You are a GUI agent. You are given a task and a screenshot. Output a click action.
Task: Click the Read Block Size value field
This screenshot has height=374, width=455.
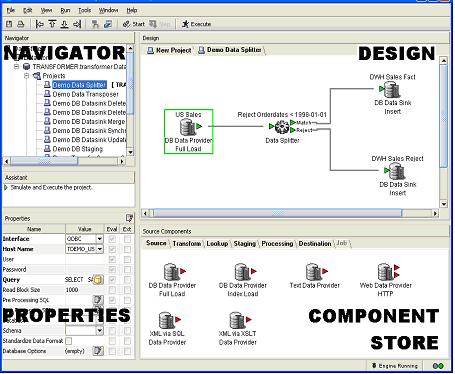(84, 290)
